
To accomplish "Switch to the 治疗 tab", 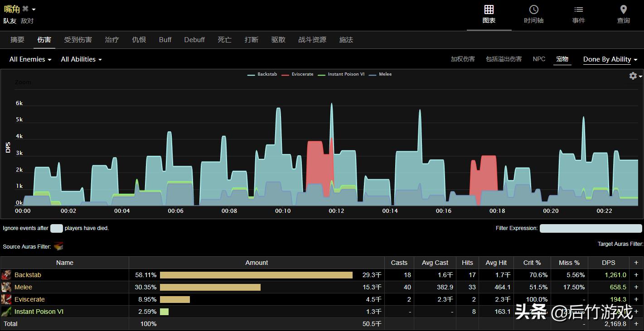I will click(111, 40).
